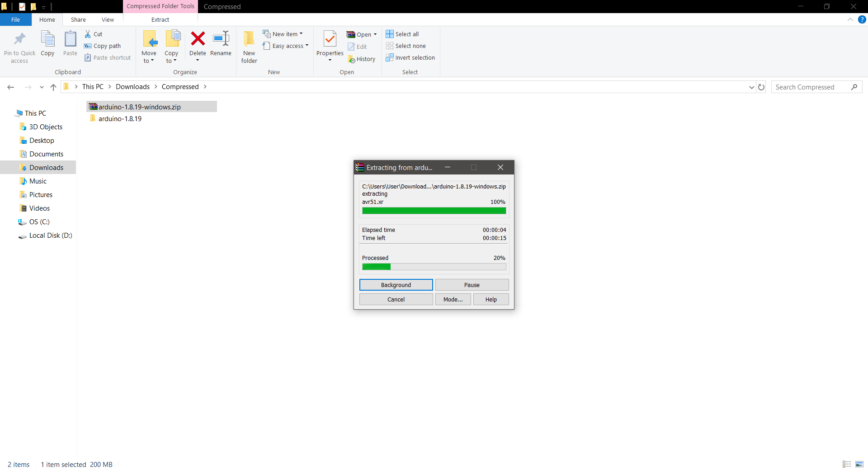Image resolution: width=868 pixels, height=471 pixels.
Task: Open Videos in navigation pane
Action: [x=39, y=208]
